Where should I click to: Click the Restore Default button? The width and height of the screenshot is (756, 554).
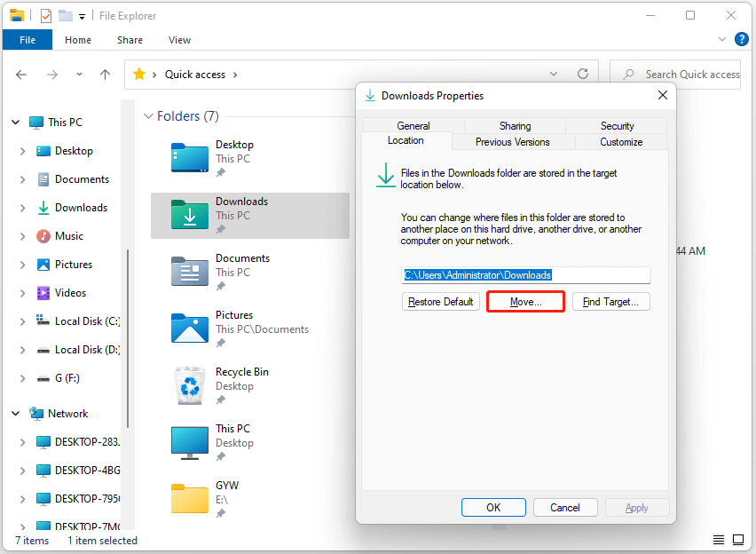tap(441, 301)
